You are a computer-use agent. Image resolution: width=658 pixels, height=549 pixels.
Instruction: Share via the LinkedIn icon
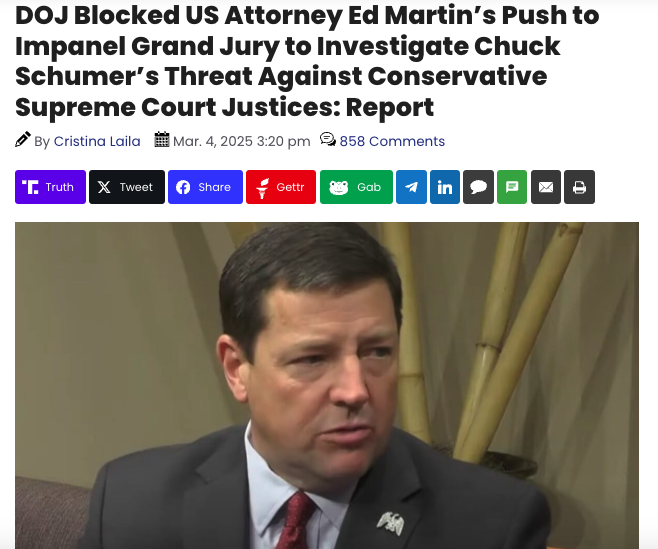445,187
